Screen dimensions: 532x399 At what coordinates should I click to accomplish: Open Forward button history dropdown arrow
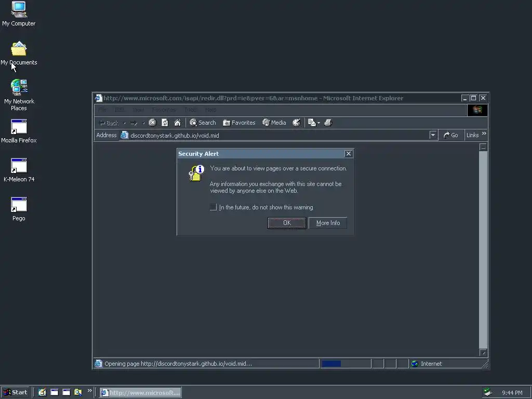143,123
